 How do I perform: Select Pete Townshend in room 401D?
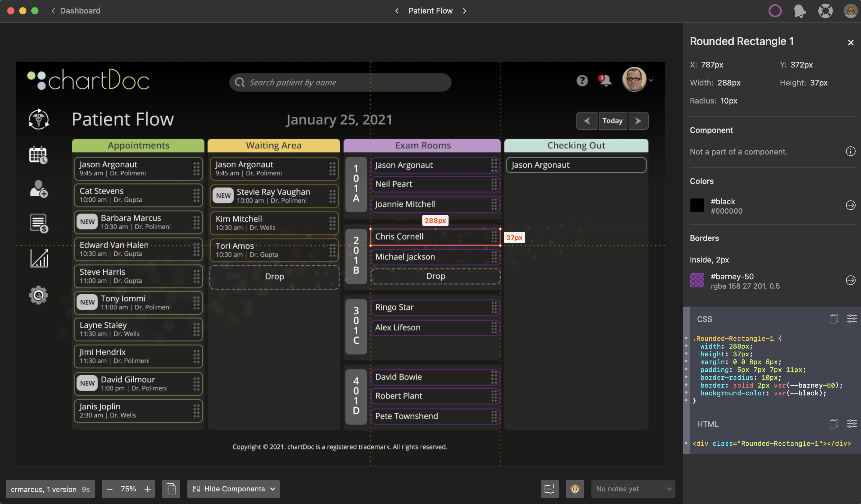pyautogui.click(x=435, y=416)
